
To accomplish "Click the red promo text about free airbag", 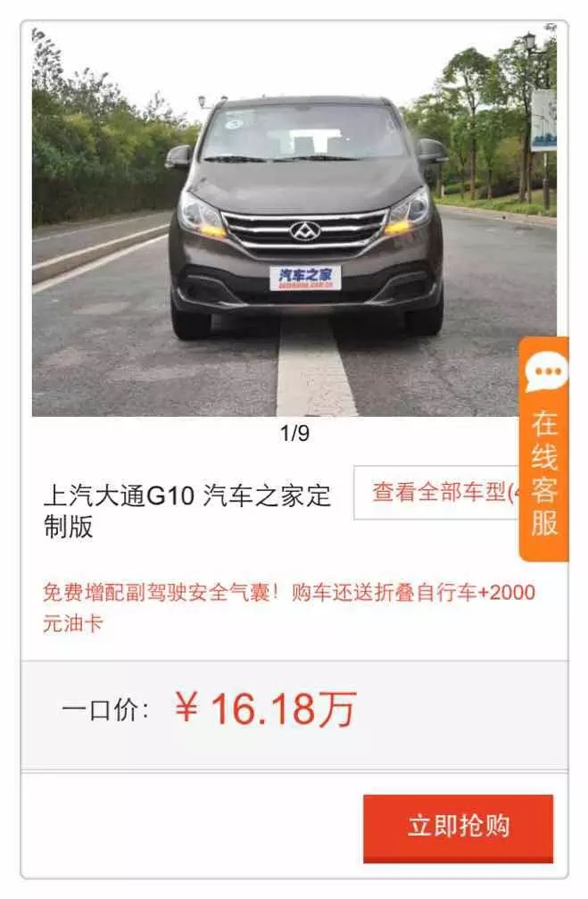I will (289, 607).
